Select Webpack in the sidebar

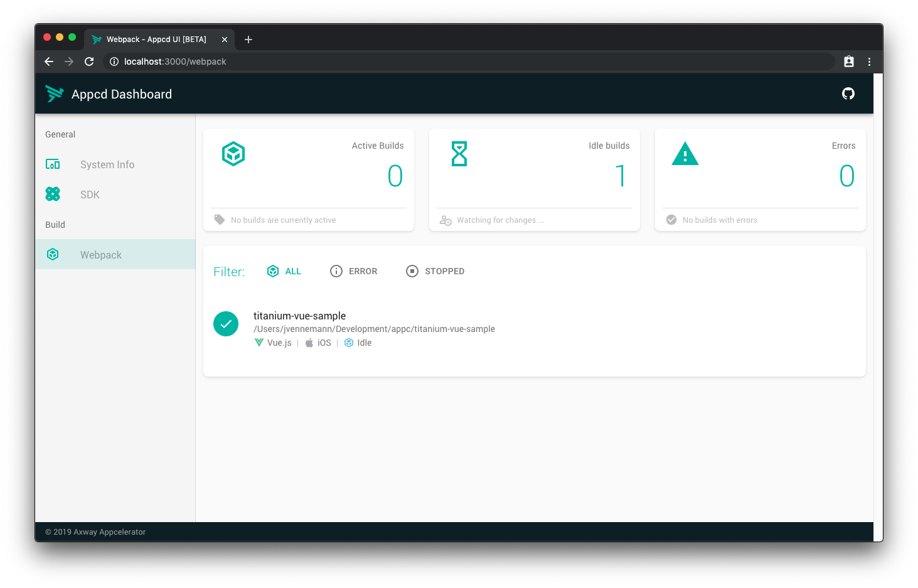click(x=115, y=254)
